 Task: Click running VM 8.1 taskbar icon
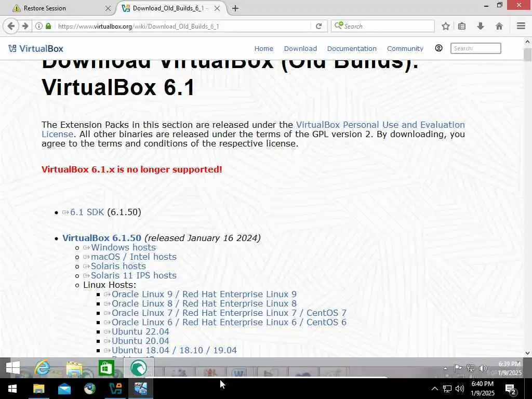[141, 389]
